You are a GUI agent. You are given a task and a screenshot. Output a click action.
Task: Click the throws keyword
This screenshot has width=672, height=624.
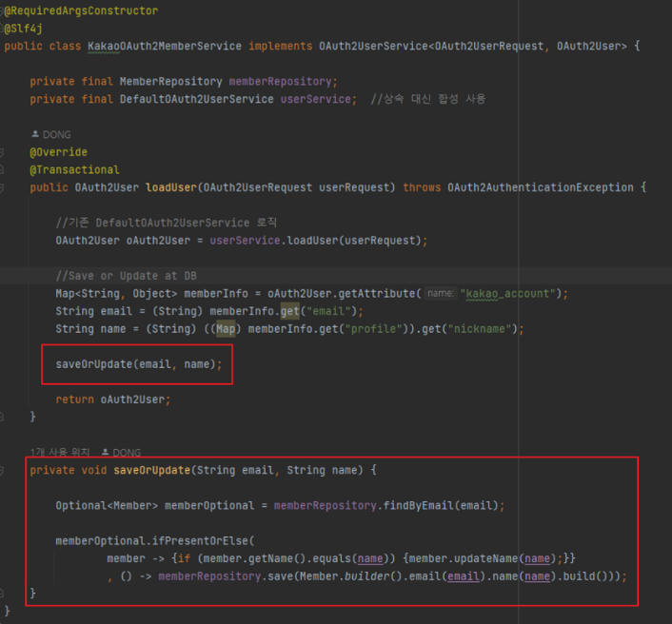tap(422, 187)
